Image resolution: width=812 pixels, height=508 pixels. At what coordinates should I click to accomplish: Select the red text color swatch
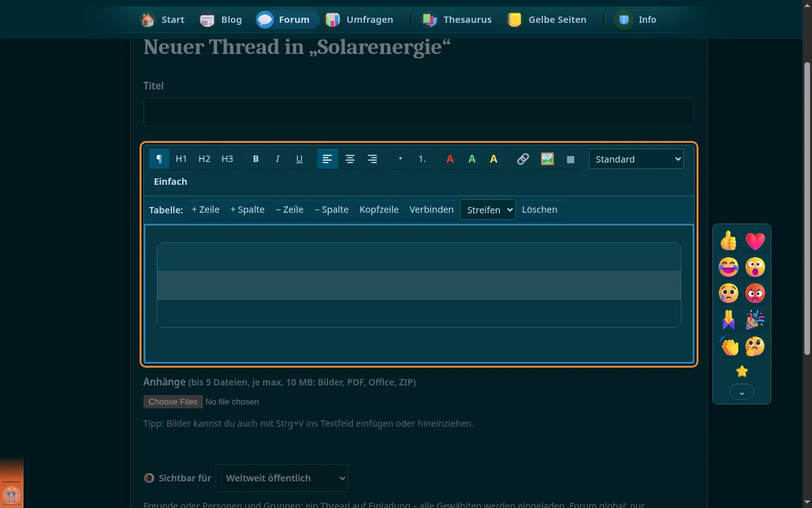click(x=450, y=159)
